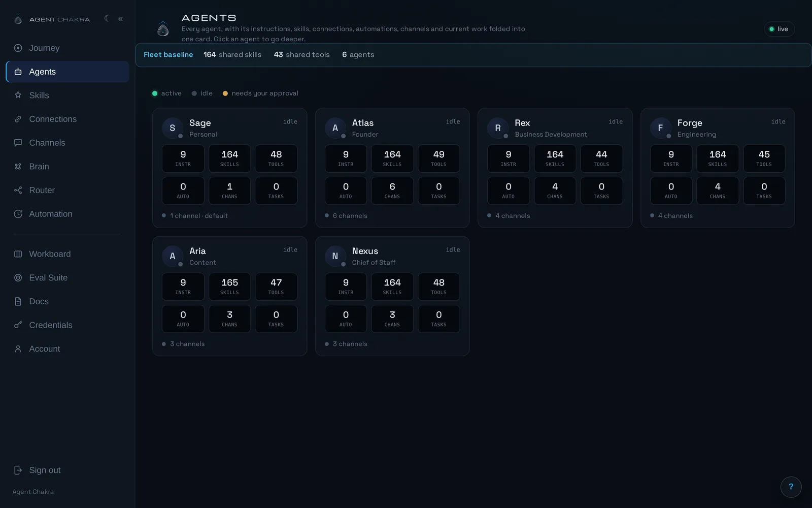Screen dimensions: 812x508
Task: Click the Fleet baseline label
Action: (x=168, y=55)
